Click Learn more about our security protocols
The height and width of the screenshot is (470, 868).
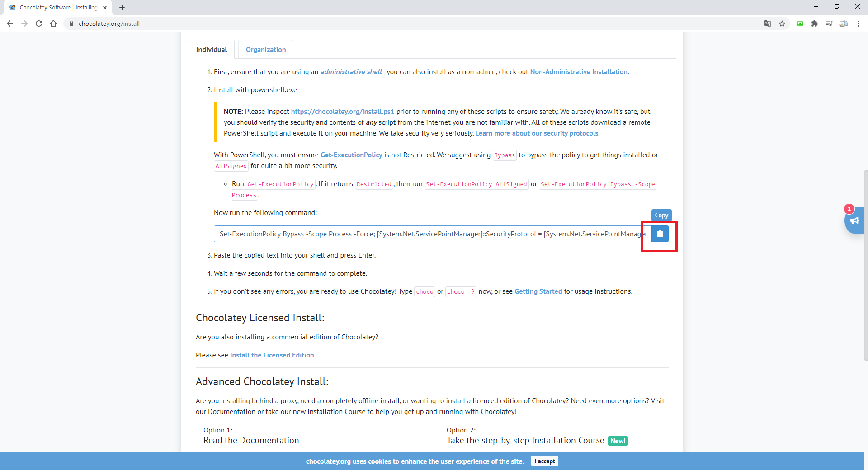[537, 133]
